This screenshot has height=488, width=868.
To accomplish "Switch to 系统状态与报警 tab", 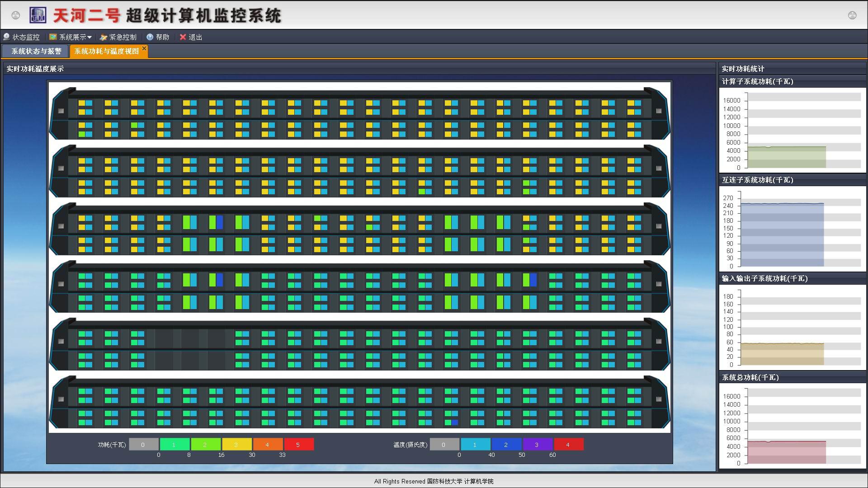I will tap(36, 51).
